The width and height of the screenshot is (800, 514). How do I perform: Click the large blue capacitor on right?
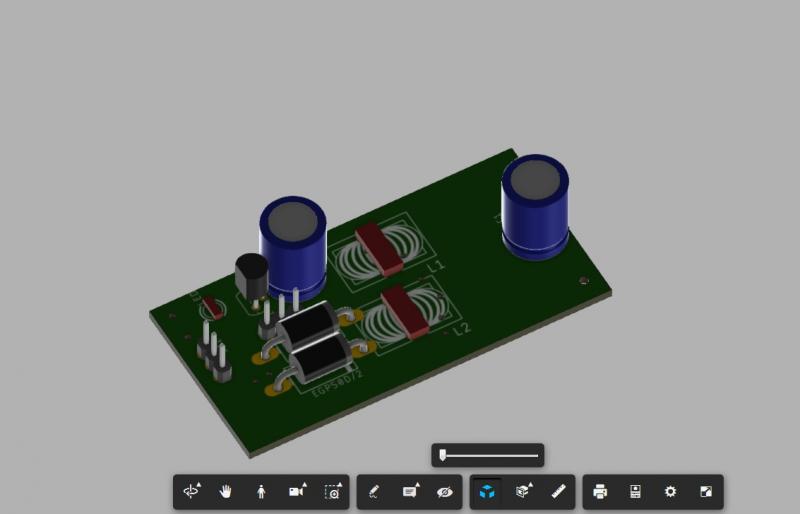(536, 208)
